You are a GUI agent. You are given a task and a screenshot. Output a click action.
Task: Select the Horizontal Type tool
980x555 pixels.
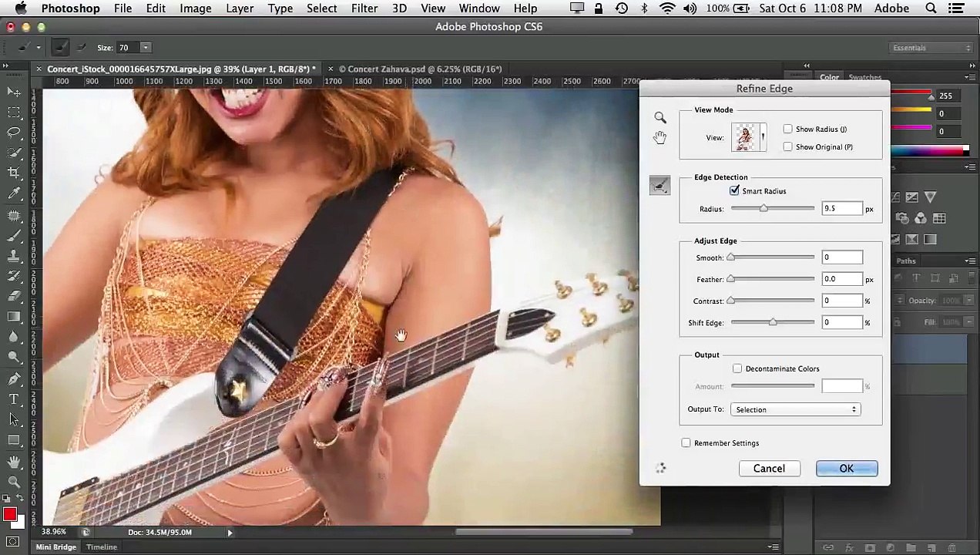tap(14, 399)
